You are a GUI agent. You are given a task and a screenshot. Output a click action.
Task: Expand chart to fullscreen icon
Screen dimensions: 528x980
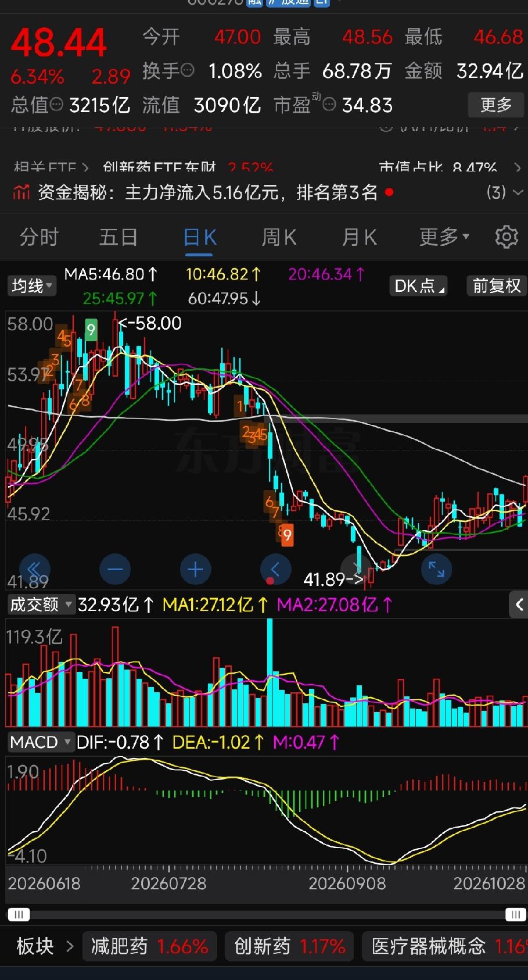[x=436, y=569]
